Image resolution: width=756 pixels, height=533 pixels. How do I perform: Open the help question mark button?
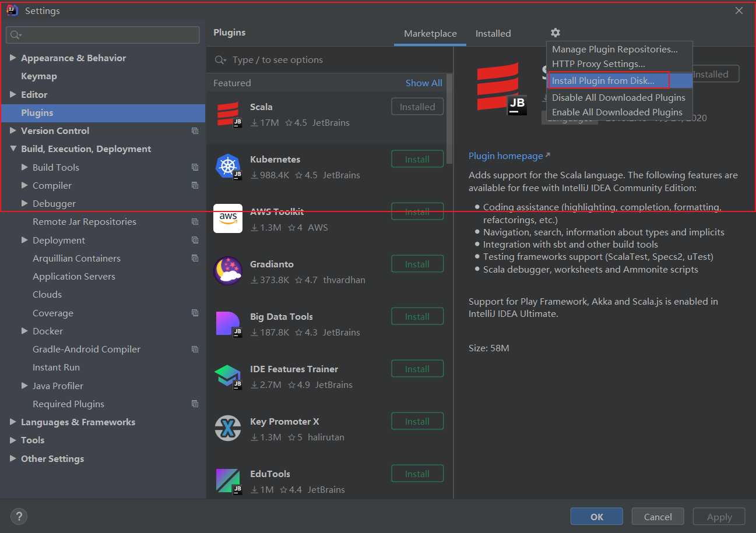point(19,516)
